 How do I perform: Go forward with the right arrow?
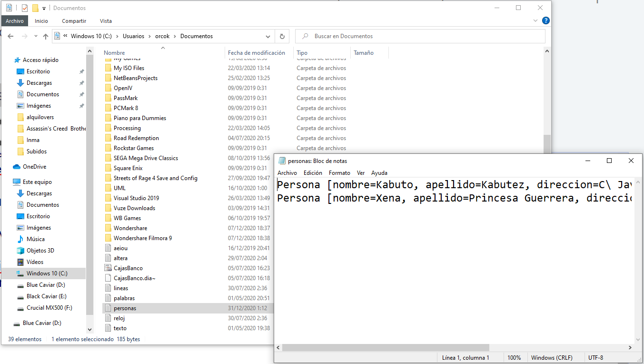(x=24, y=36)
